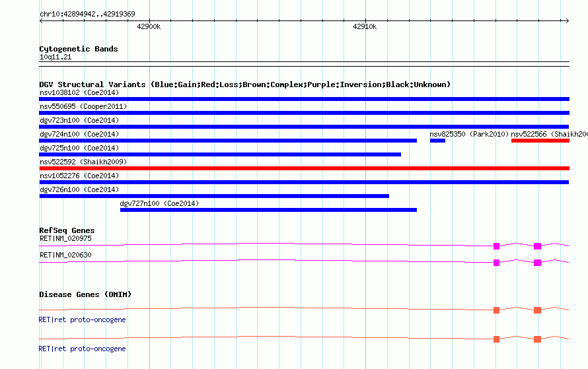Viewport: 588px width, 369px height.
Task: Click the dgv727n100 (Coe2014) label
Action: [x=159, y=203]
